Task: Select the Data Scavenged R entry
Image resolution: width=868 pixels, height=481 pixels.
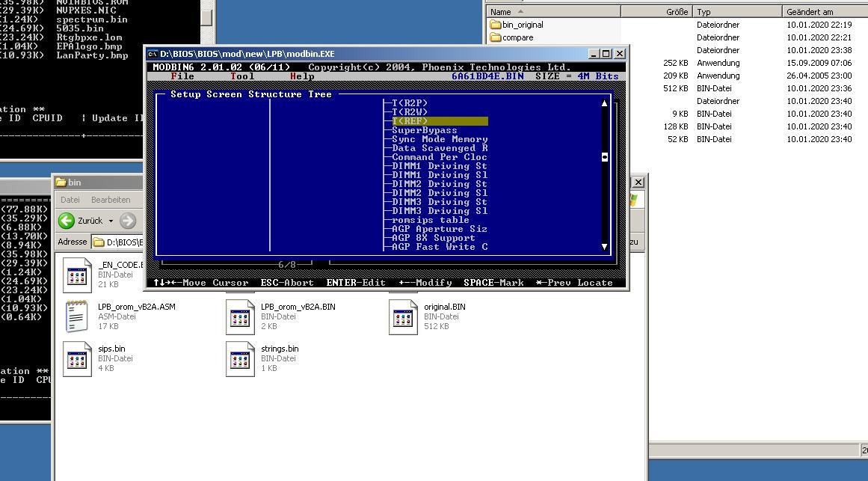Action: coord(440,148)
